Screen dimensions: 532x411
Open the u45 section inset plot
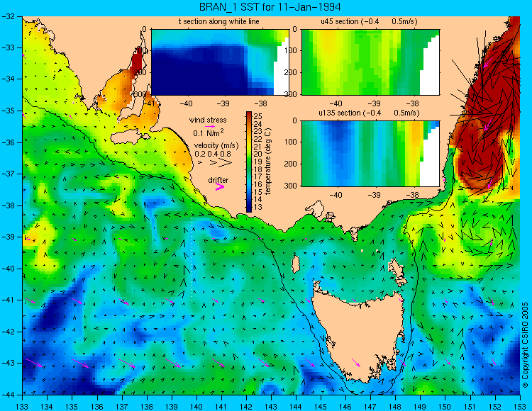(370, 62)
